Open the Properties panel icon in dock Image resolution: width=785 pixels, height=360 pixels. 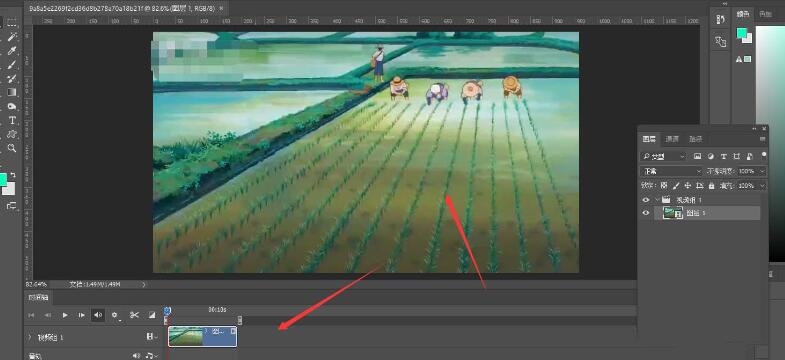pos(720,42)
